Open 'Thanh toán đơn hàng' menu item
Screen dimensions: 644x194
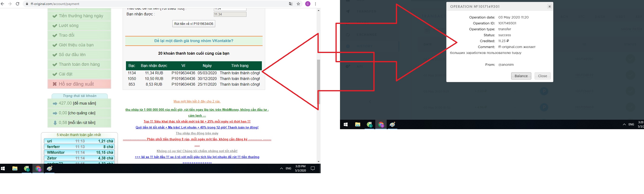click(x=79, y=64)
